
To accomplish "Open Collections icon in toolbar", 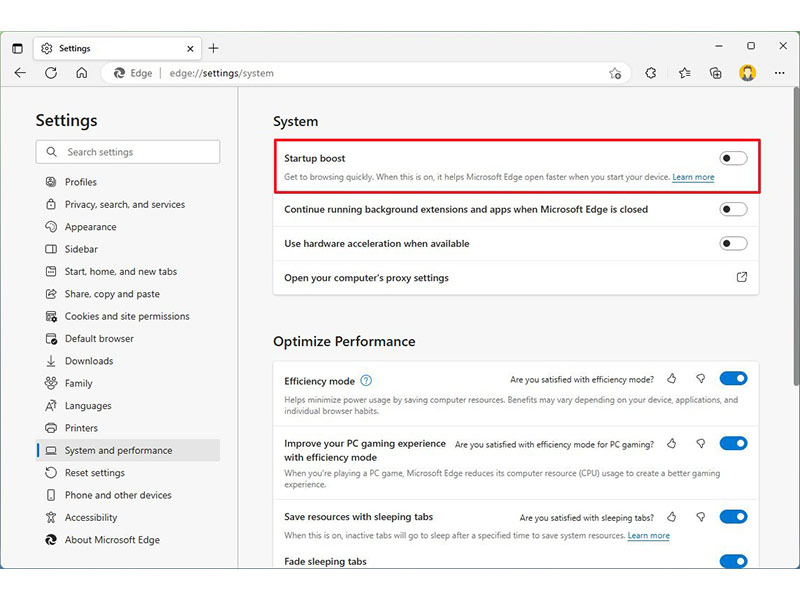I will (x=716, y=73).
